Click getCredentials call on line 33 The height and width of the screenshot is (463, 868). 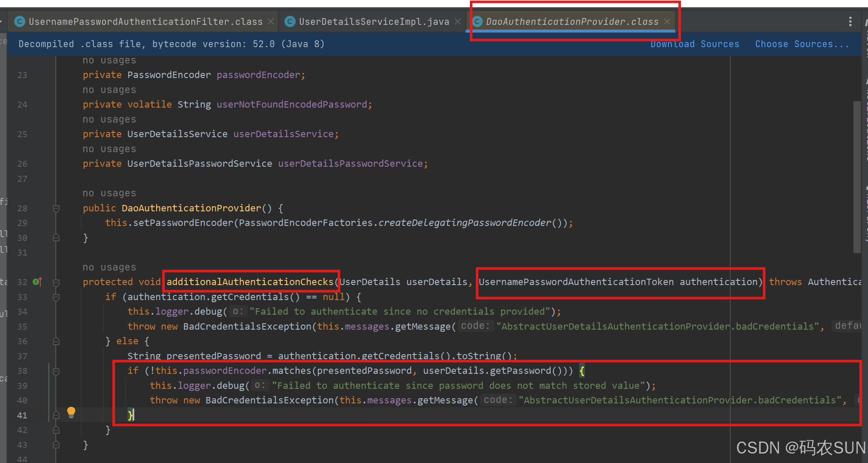[x=250, y=297]
